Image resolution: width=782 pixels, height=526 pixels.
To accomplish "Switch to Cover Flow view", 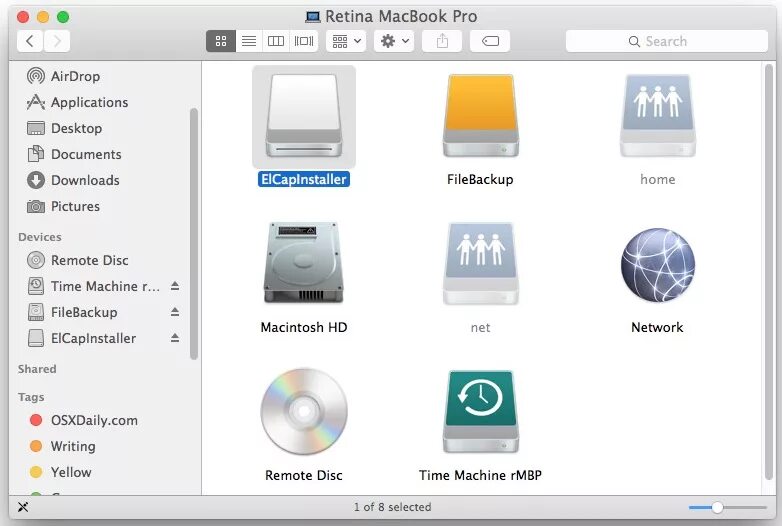I will 304,41.
